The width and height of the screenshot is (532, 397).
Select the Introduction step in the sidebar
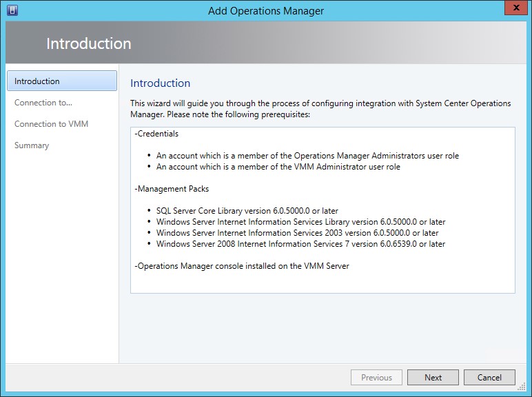click(x=62, y=81)
